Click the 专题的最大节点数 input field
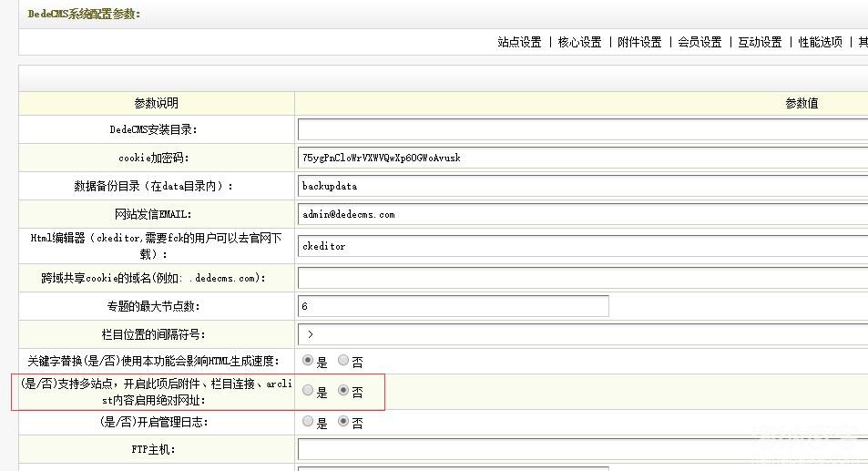 click(454, 306)
